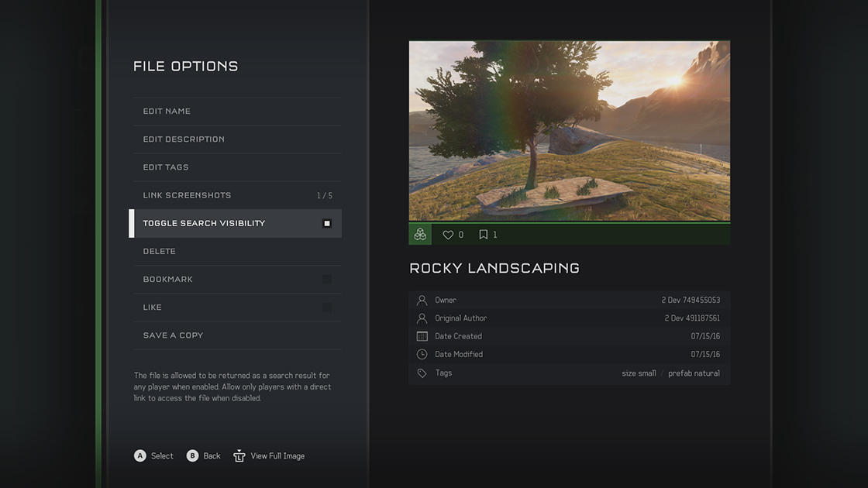
Task: Select Edit Name option
Action: tap(237, 112)
